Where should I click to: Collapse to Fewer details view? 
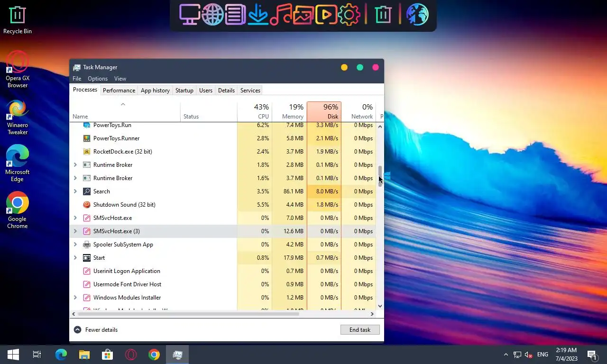(x=96, y=330)
